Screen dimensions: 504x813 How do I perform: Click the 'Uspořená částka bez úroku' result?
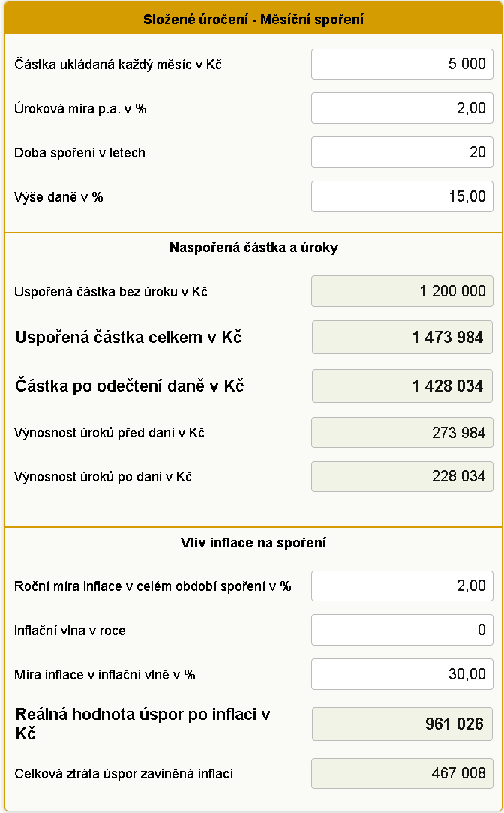click(402, 291)
